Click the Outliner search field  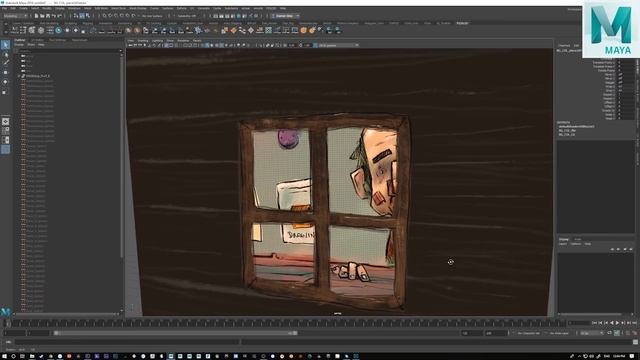[x=68, y=51]
